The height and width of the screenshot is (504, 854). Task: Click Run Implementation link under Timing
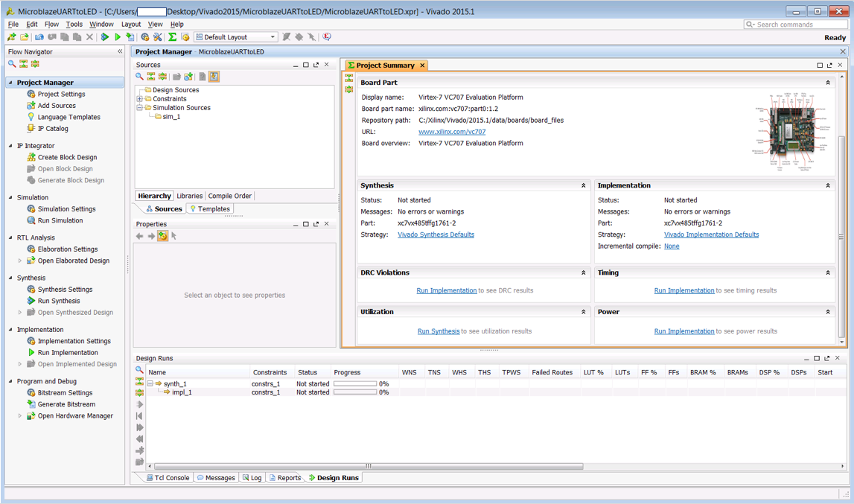point(684,290)
